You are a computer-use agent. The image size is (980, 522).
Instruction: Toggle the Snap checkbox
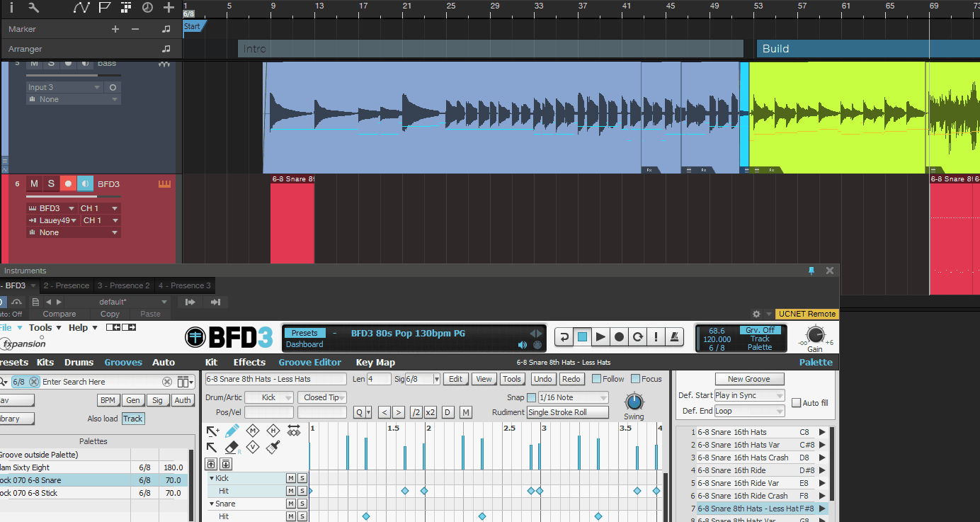click(531, 397)
